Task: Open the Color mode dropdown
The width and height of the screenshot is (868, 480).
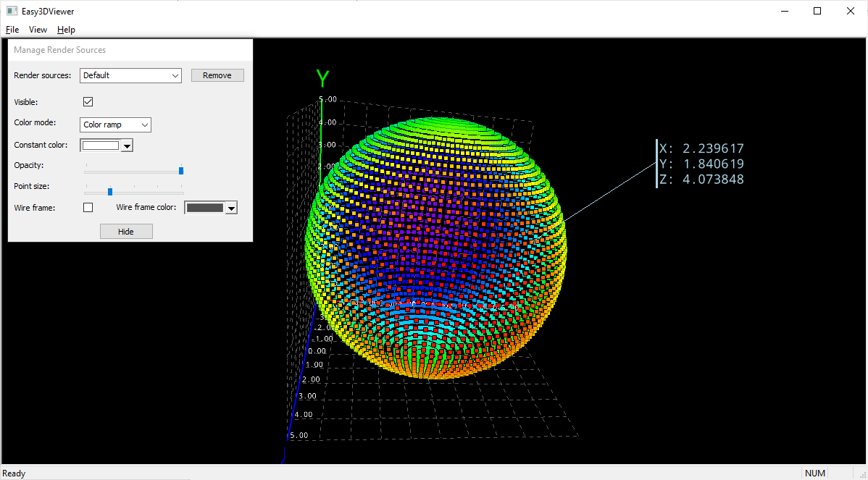Action: 144,125
